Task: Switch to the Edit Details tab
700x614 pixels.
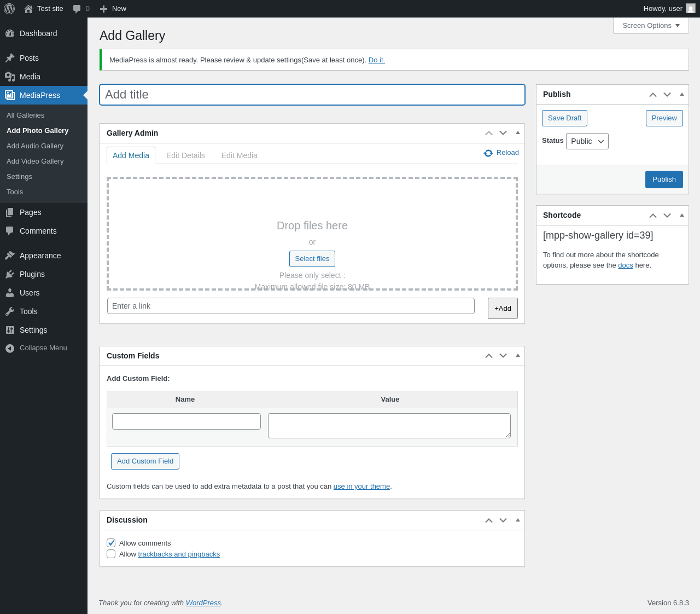Action: (x=185, y=155)
